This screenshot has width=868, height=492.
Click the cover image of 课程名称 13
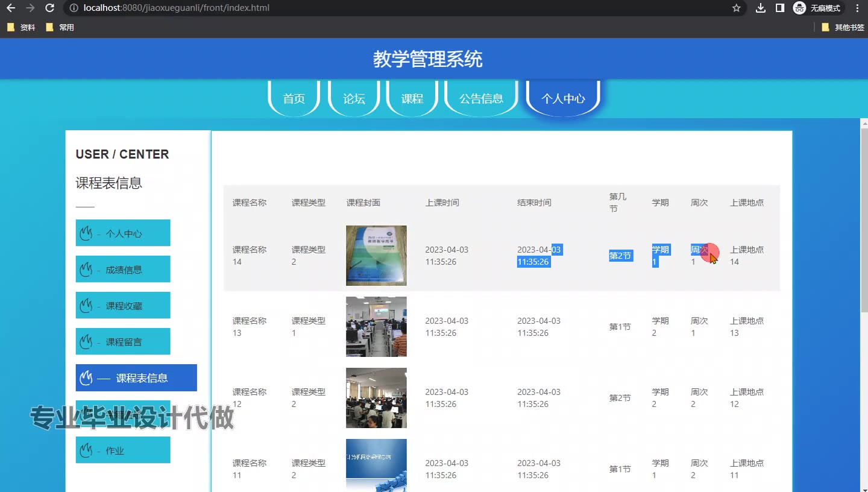(x=376, y=327)
